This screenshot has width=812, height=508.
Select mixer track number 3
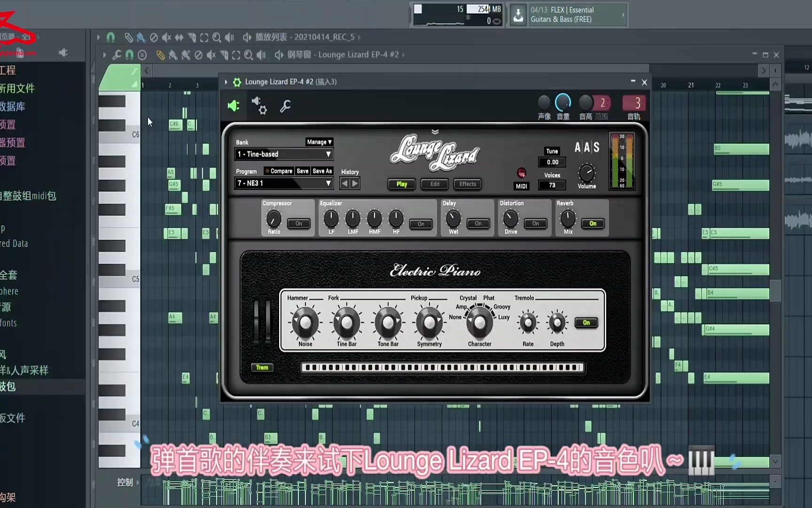[634, 103]
